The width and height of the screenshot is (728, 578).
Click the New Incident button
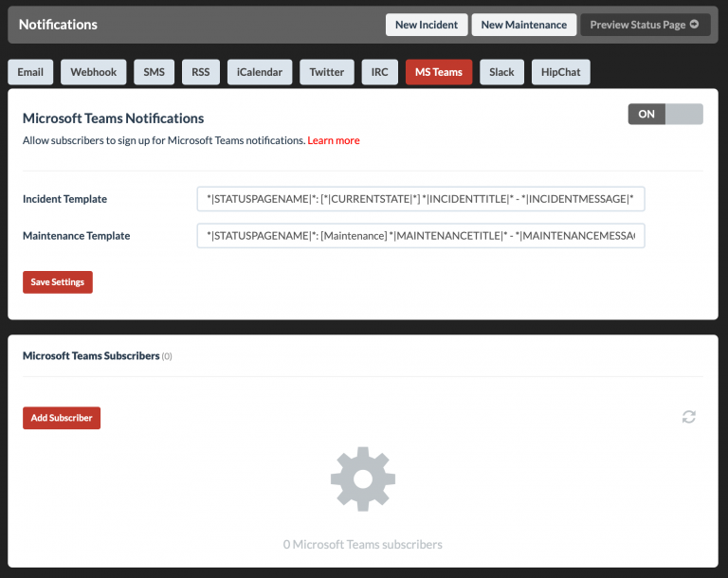click(x=427, y=25)
